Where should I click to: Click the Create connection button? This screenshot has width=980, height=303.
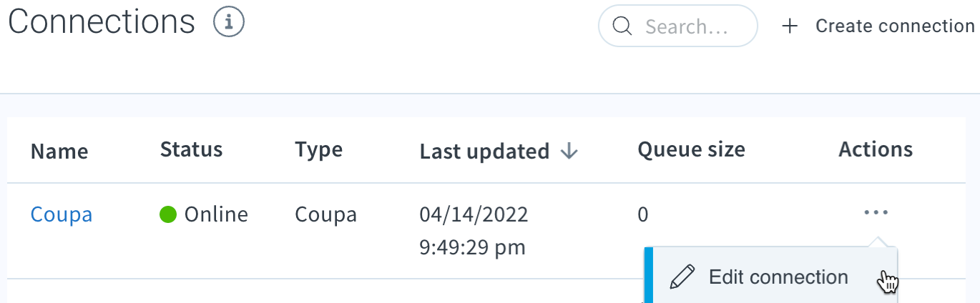[x=878, y=26]
